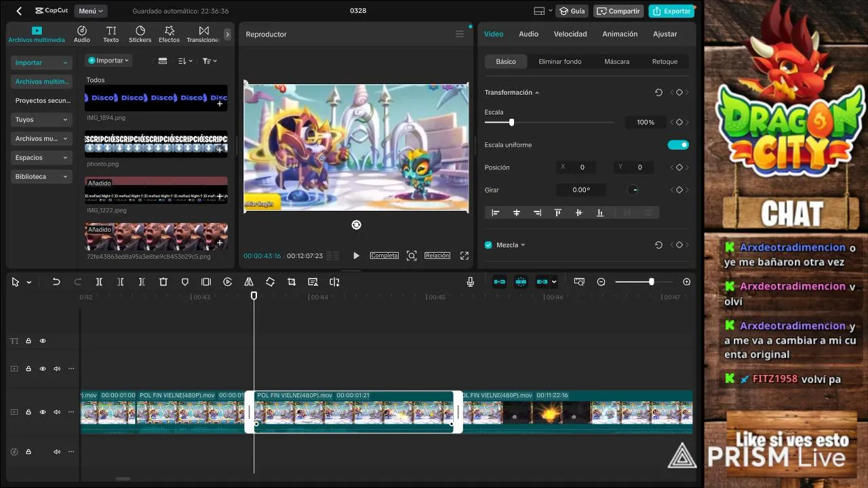
Task: Delete the selected clip with trash icon
Action: click(163, 282)
